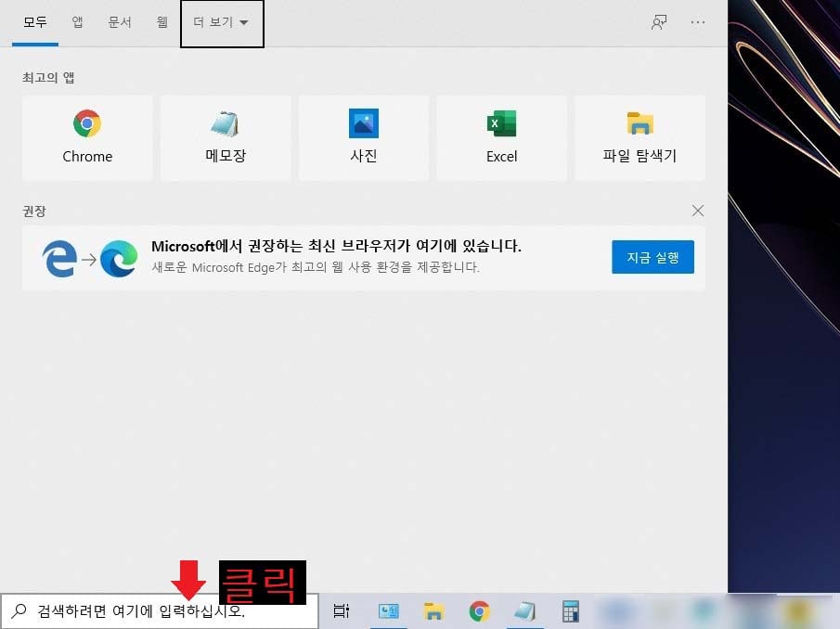Open blue window app on taskbar
This screenshot has width=840, height=629.
tap(388, 610)
